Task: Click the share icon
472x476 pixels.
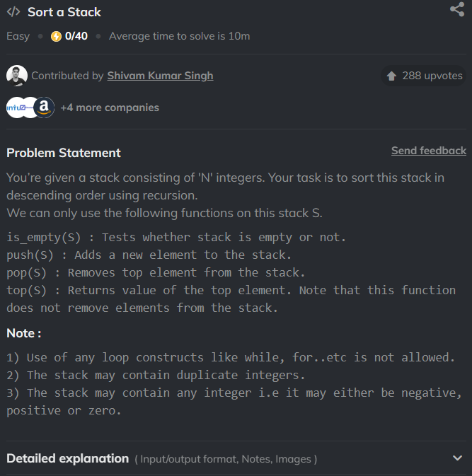Action: [457, 9]
